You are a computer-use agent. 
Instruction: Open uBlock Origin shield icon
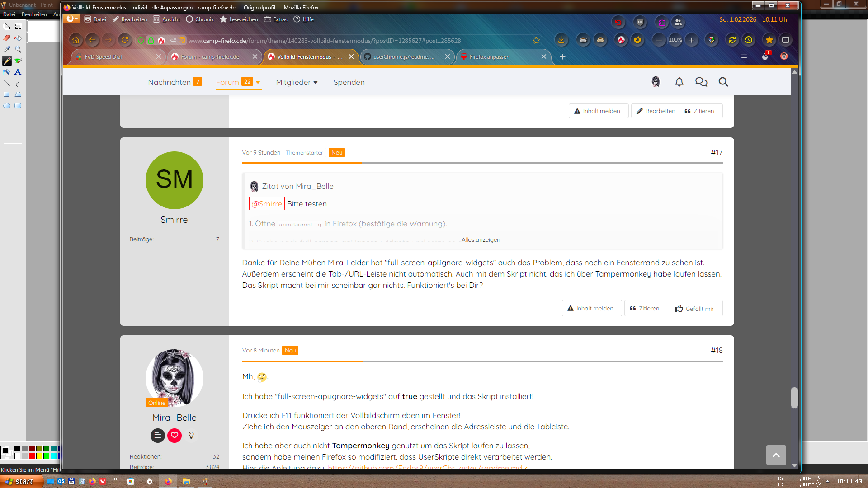coord(640,22)
